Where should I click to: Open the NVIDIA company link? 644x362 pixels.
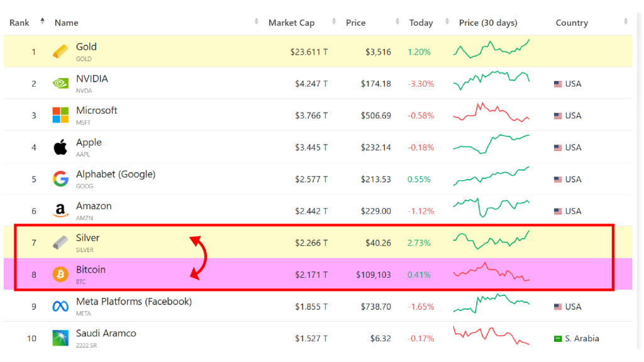(92, 79)
